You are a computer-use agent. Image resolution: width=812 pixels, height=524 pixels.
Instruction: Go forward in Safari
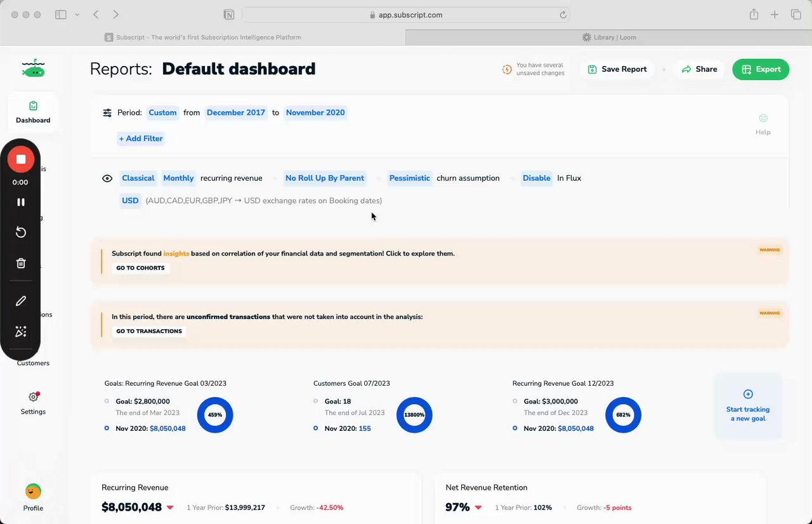115,15
